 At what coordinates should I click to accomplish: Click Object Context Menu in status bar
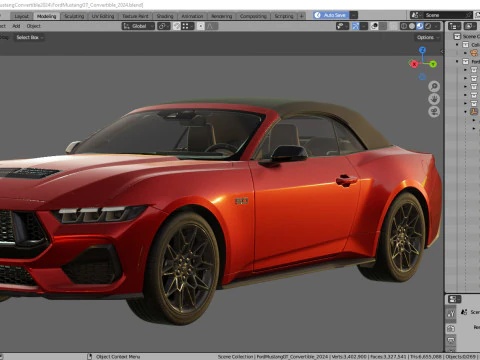118,357
